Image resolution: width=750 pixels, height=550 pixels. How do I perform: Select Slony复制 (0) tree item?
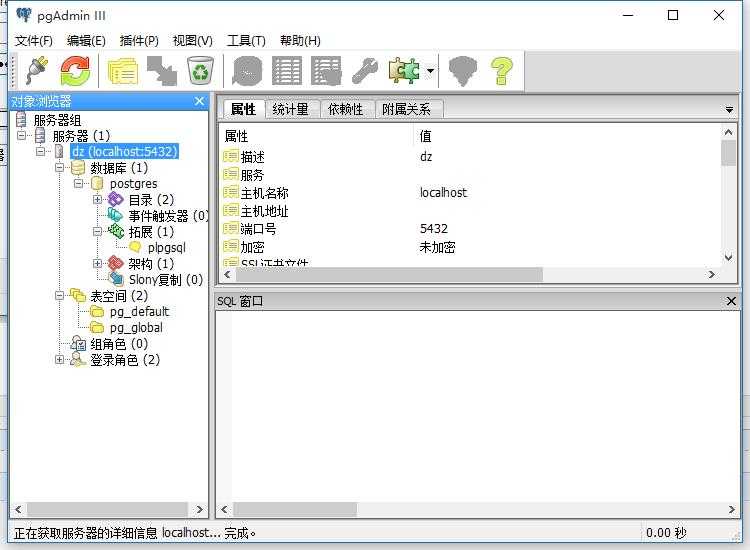point(166,279)
